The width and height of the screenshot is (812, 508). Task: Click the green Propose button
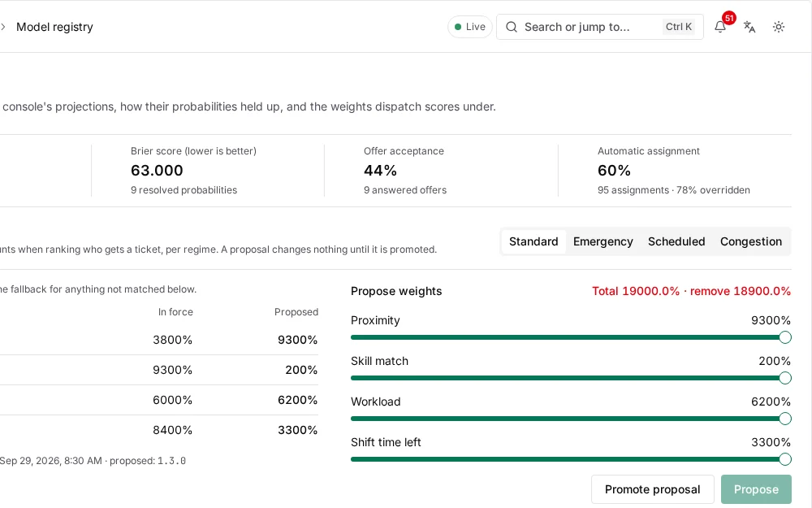coord(756,489)
